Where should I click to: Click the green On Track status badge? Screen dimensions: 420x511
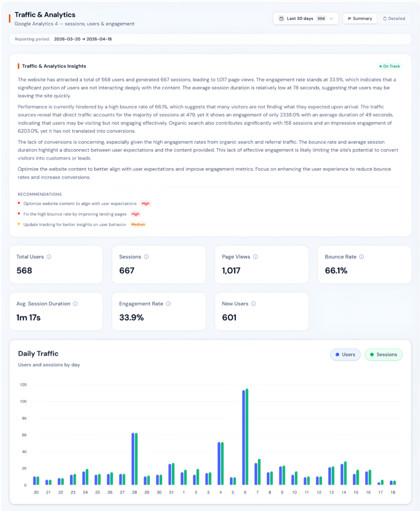(x=390, y=66)
